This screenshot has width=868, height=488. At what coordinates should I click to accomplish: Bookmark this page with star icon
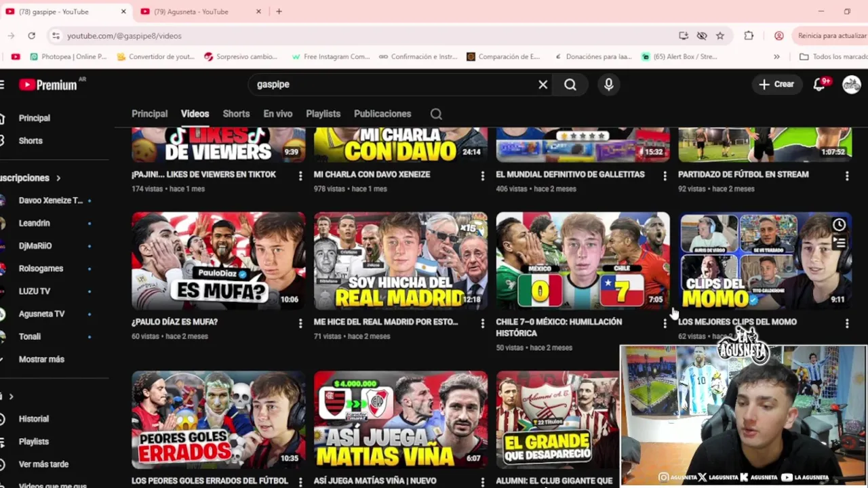point(720,36)
